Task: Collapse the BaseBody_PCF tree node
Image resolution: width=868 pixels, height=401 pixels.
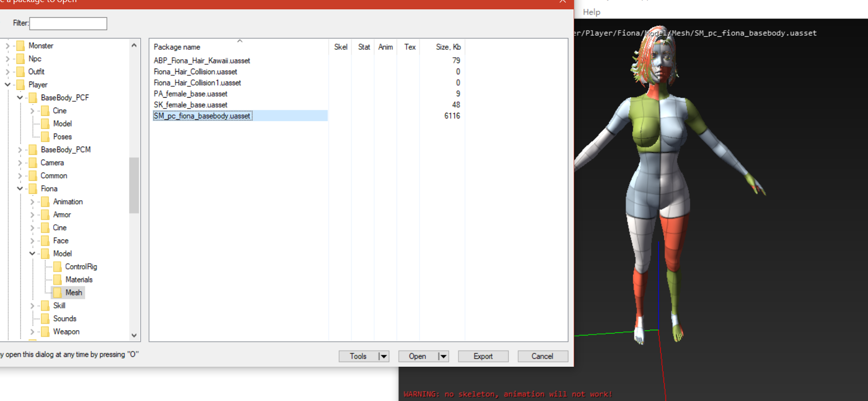Action: (20, 98)
